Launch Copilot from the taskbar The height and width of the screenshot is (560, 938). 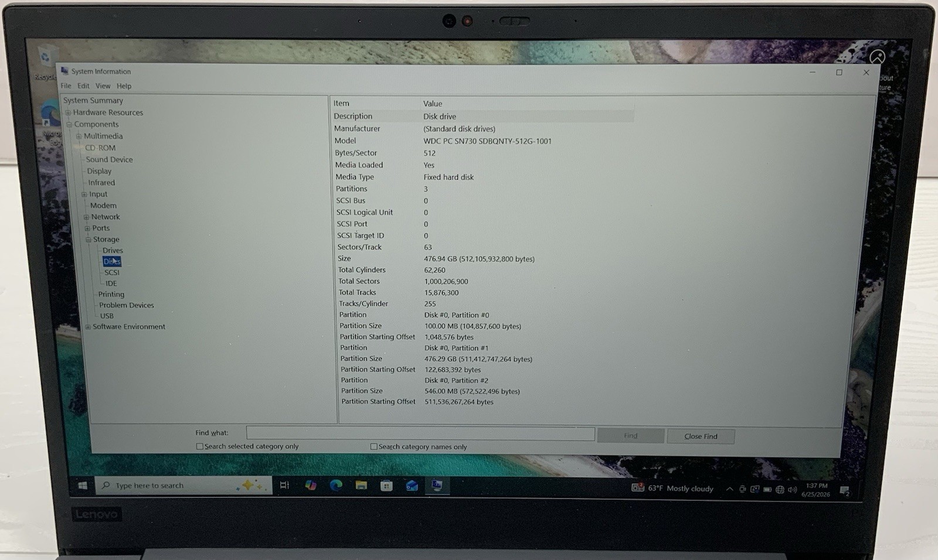click(x=310, y=485)
